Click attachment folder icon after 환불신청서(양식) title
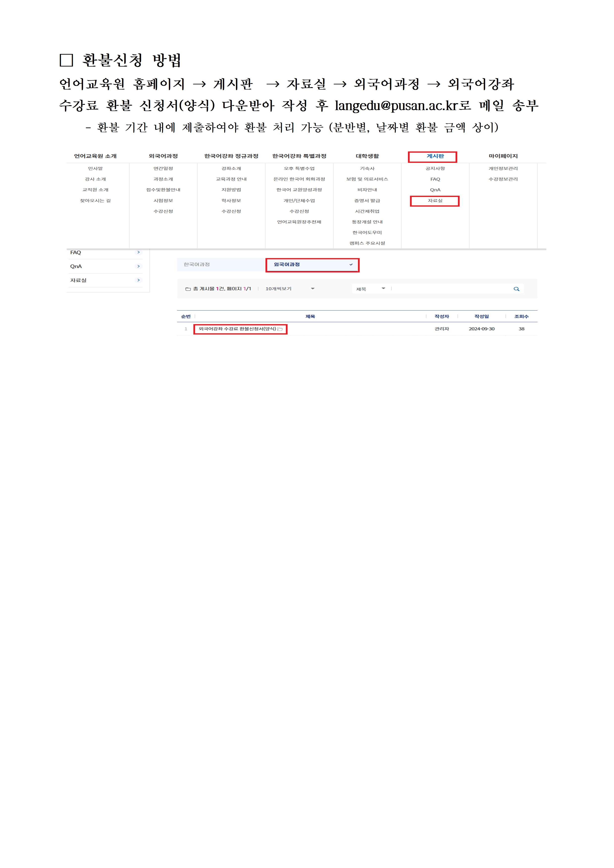Viewport: 614px width, 868px height. (x=280, y=329)
